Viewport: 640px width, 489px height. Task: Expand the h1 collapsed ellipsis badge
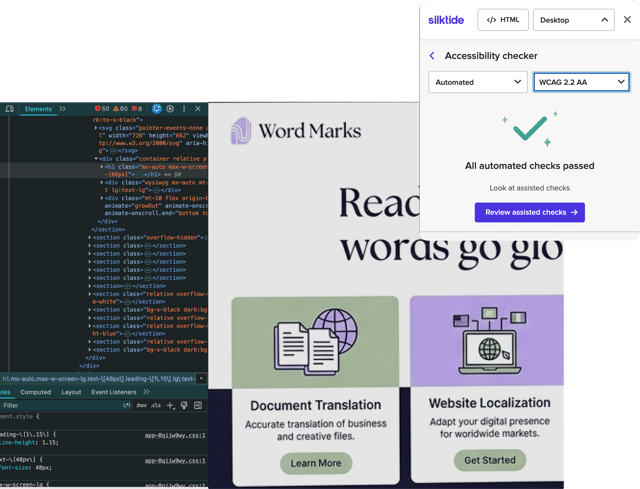pyautogui.click(x=140, y=175)
